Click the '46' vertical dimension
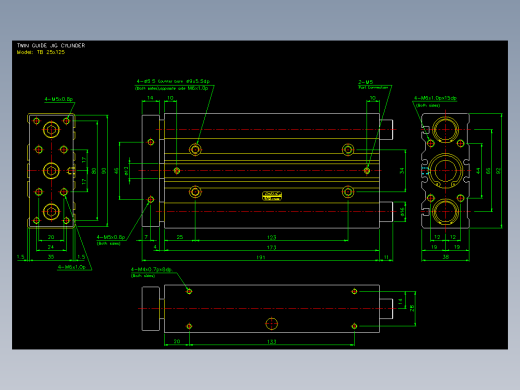520x390 pixels. [x=116, y=171]
